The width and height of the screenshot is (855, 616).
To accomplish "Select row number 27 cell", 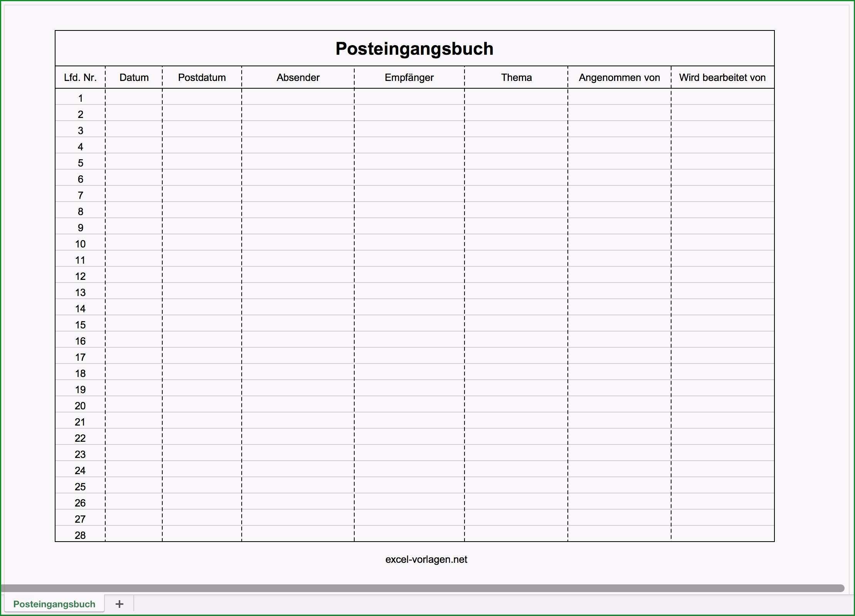I will click(80, 518).
